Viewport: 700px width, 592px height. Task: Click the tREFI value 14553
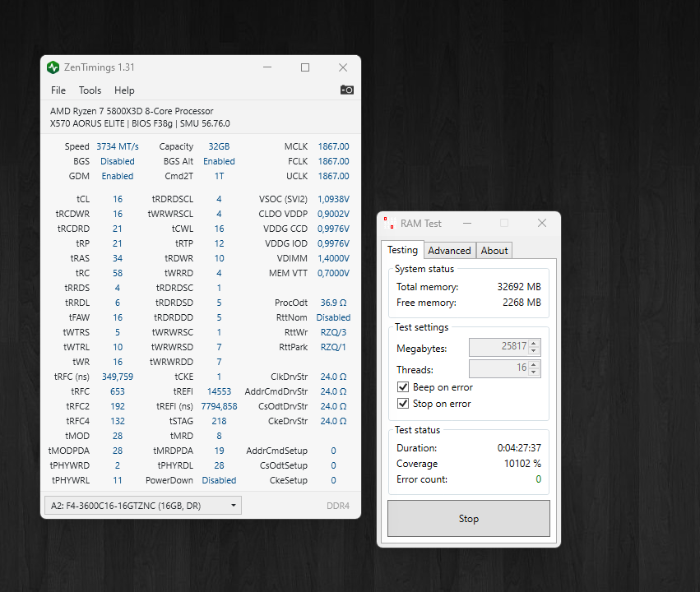[x=219, y=391]
